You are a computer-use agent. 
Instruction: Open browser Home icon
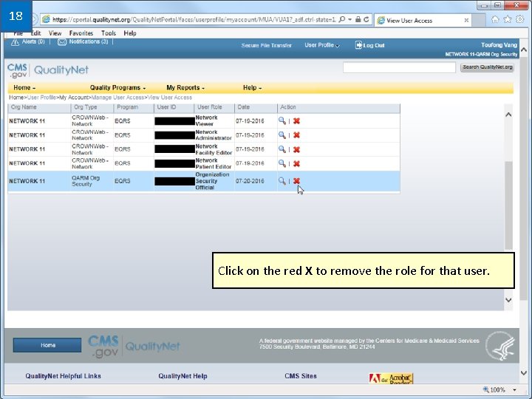point(495,19)
